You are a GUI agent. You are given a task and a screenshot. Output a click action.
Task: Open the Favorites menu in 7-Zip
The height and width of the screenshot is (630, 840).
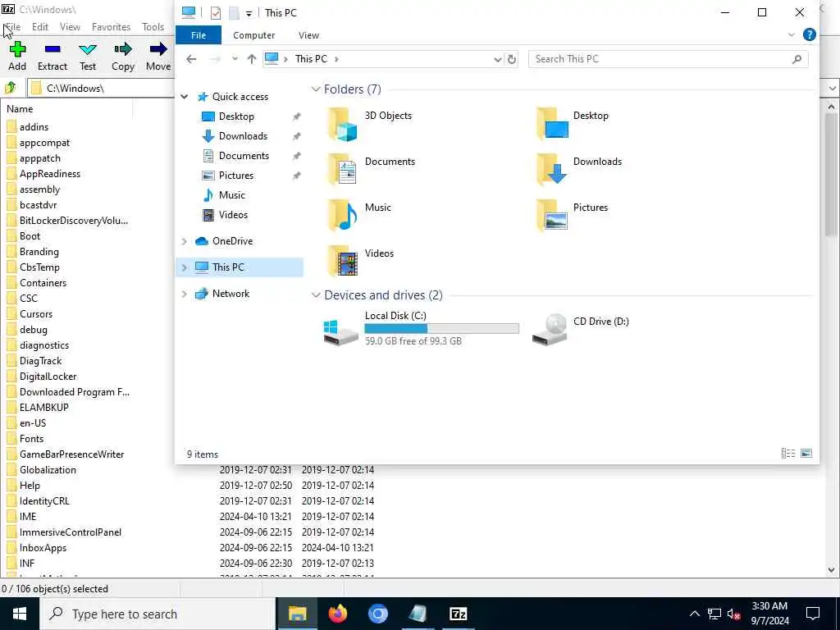tap(111, 27)
